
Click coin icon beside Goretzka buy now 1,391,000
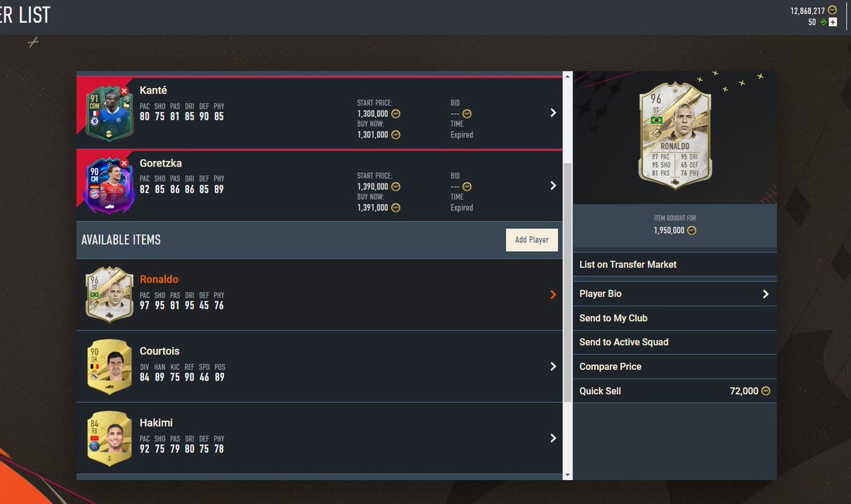coord(396,208)
